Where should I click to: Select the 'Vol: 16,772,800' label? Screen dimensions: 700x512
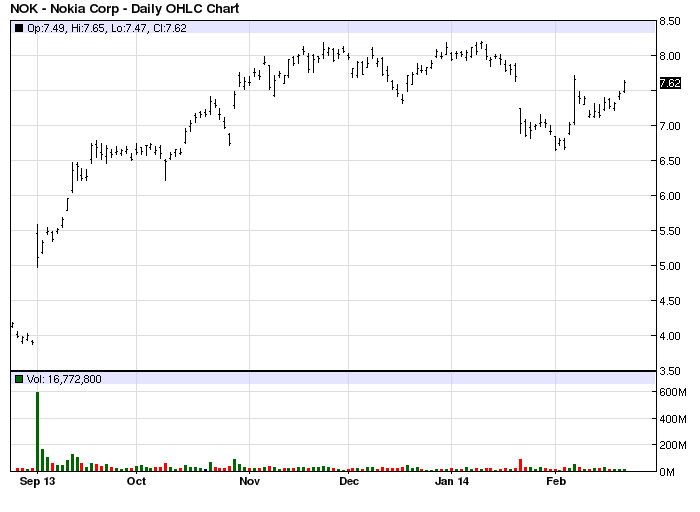64,379
